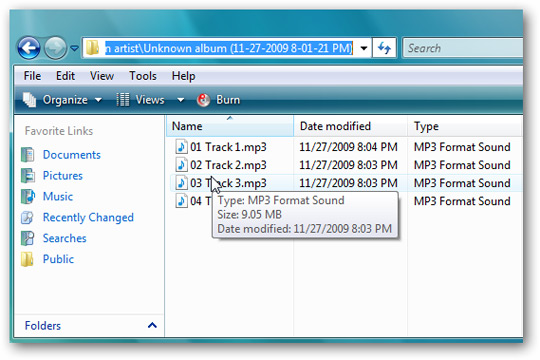The image size is (540, 360).
Task: Click MP3 Format Sound type for track 04
Action: [x=462, y=201]
